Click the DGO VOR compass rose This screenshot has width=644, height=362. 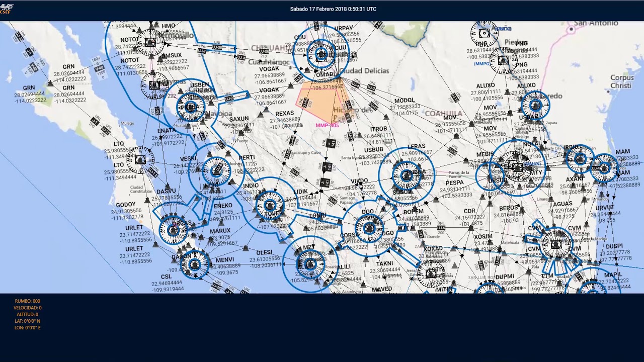369,229
